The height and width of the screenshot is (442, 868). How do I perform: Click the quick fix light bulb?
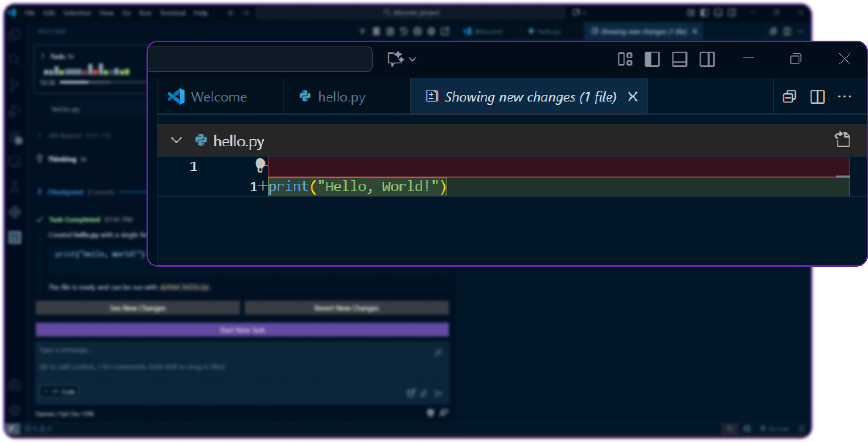[260, 165]
